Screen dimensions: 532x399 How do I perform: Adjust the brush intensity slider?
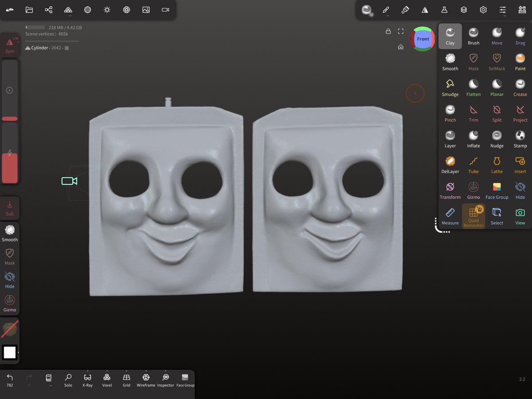10,153
